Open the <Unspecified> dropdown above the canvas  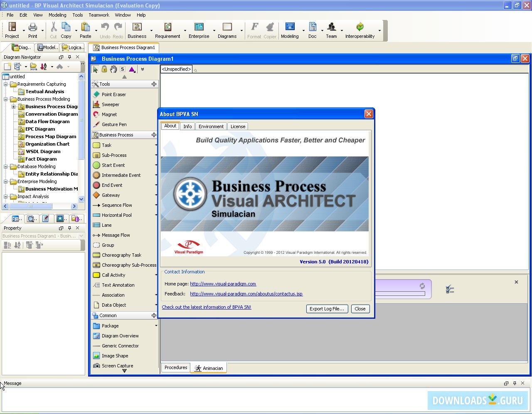(x=176, y=69)
